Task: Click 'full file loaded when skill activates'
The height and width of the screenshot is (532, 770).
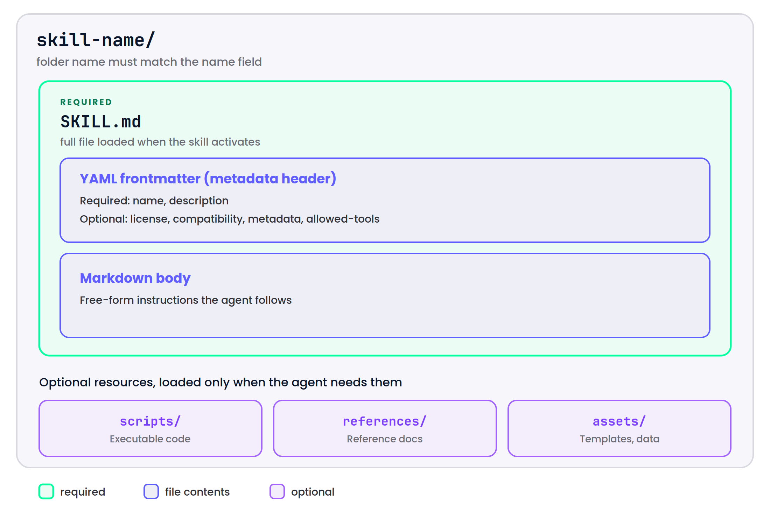Action: [160, 142]
